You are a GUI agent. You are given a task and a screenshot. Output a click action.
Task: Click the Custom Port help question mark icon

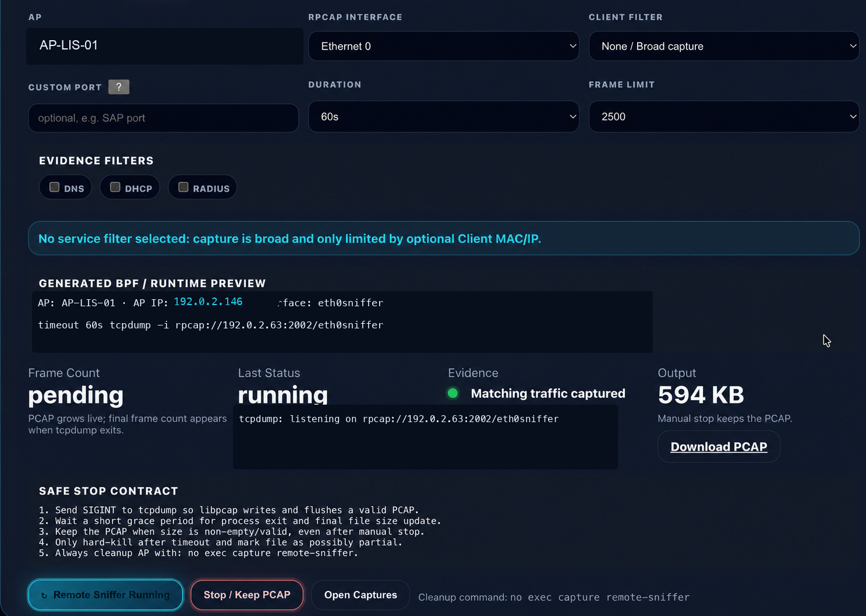[119, 87]
